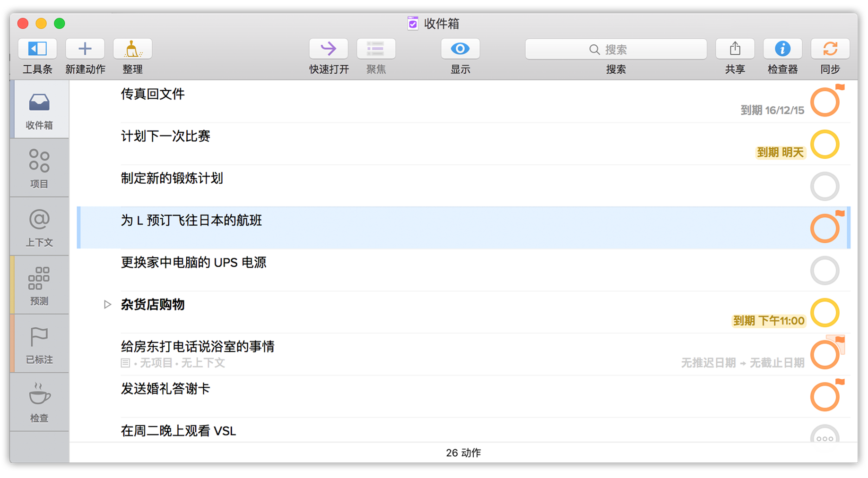The image size is (868, 478).
Task: Click the 共享 share icon
Action: pos(735,49)
